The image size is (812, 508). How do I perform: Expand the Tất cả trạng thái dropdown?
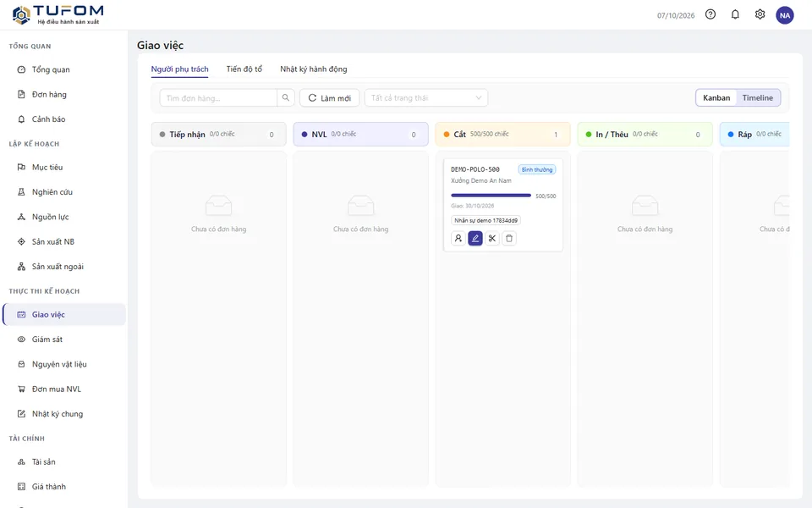point(426,97)
